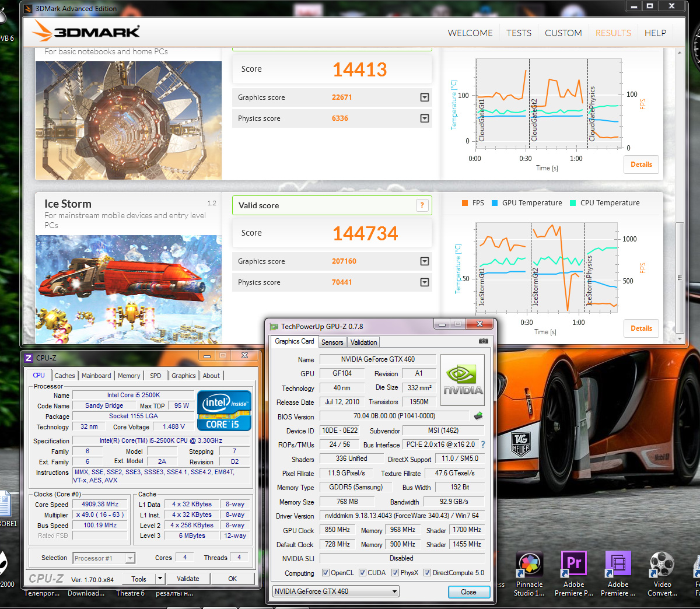Click the Close button in GPU-Z

point(468,591)
